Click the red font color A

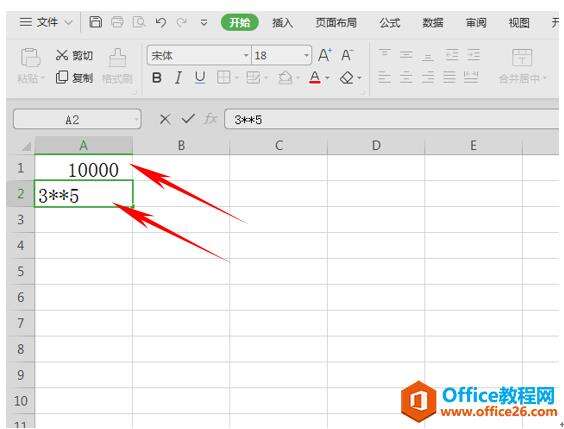(315, 78)
